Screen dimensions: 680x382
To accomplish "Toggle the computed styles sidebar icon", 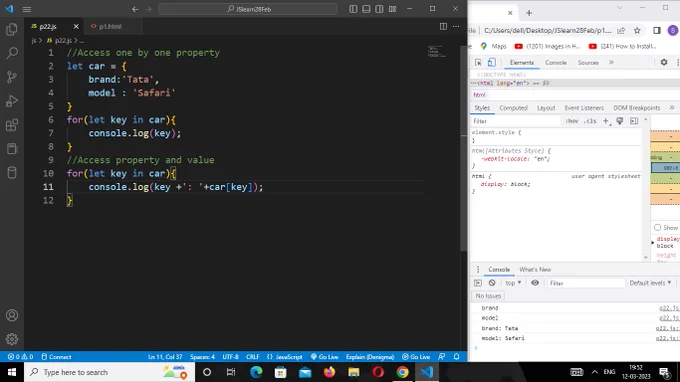I will pyautogui.click(x=634, y=121).
